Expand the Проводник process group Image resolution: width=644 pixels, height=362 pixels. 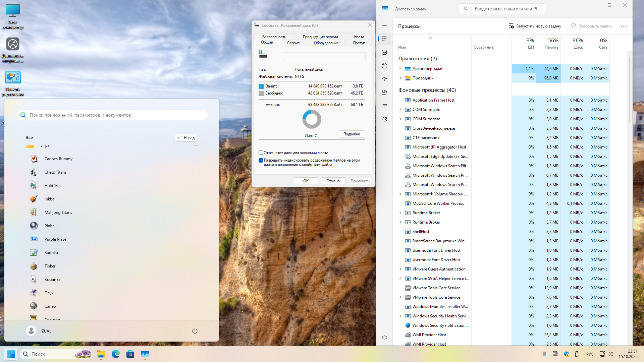pos(400,78)
